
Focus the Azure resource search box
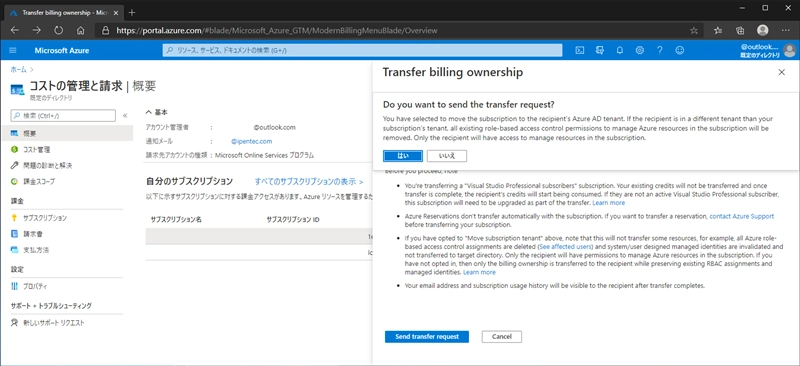click(x=362, y=50)
